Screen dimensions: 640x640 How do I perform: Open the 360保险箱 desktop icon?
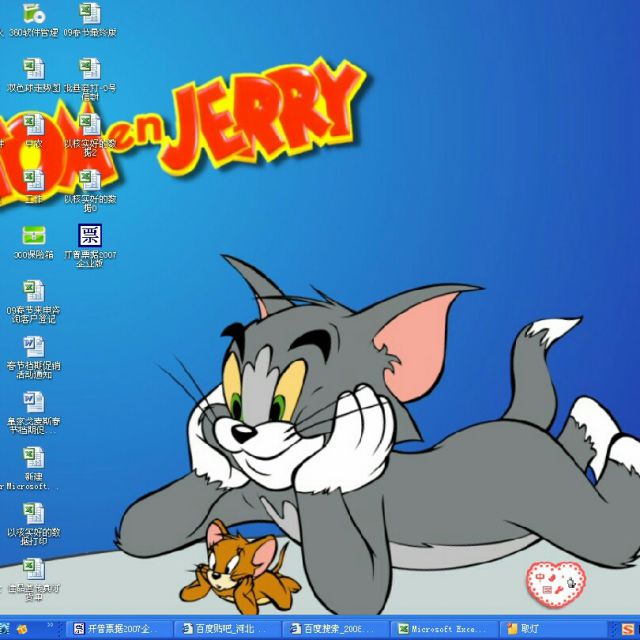[34, 236]
